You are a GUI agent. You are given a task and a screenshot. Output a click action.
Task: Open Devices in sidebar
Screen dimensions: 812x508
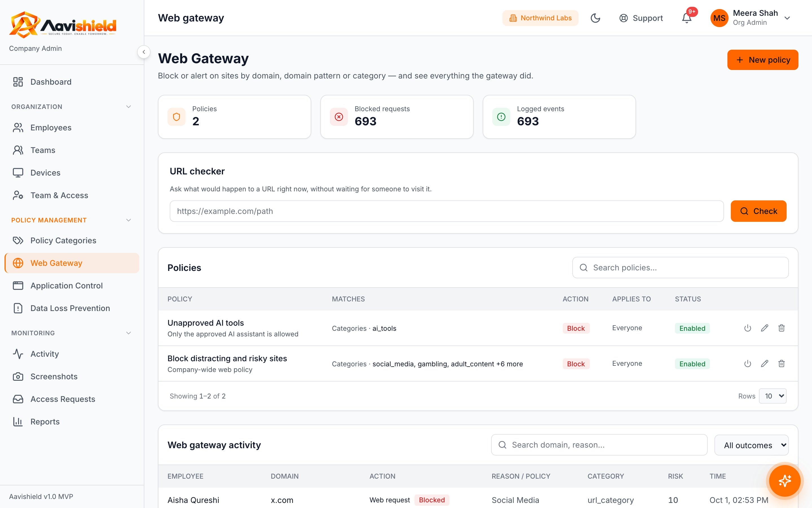pyautogui.click(x=72, y=173)
